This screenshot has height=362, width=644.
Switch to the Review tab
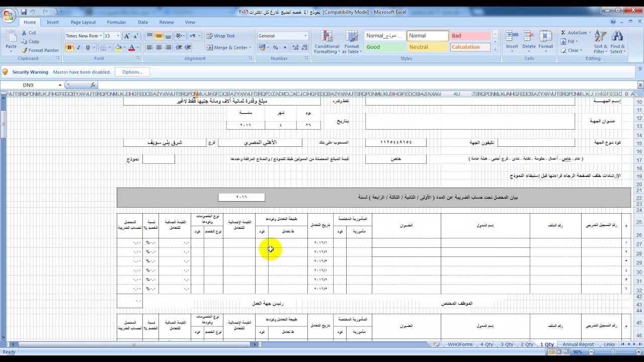pyautogui.click(x=167, y=22)
